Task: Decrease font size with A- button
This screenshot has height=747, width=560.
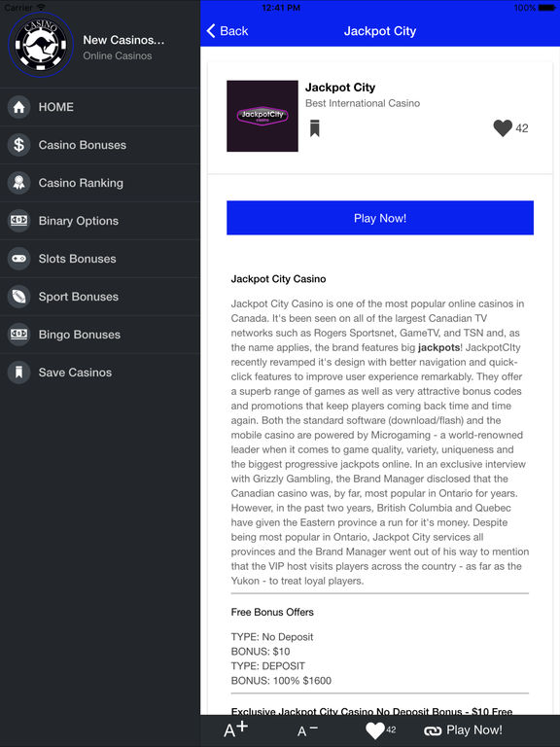Action: click(x=307, y=730)
